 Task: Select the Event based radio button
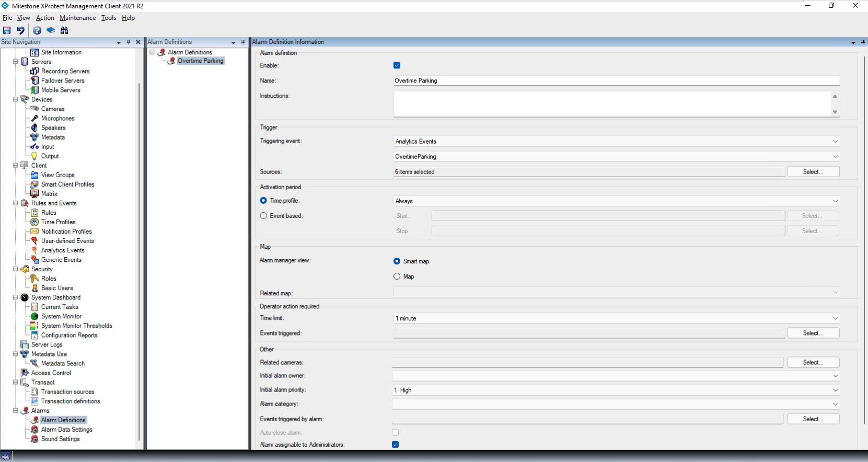pos(263,215)
